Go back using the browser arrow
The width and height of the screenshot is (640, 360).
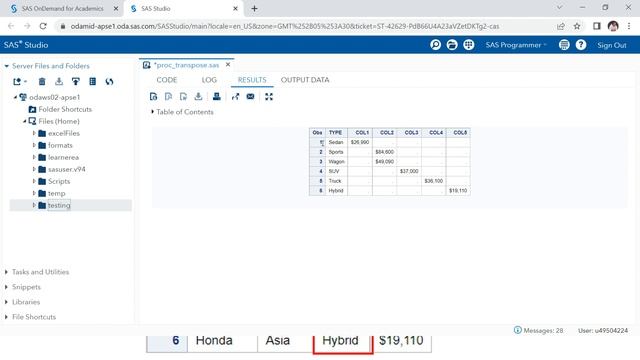point(11,26)
